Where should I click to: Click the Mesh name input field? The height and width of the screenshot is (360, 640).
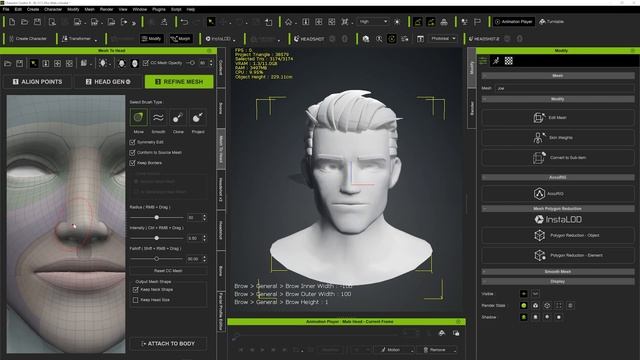click(564, 88)
